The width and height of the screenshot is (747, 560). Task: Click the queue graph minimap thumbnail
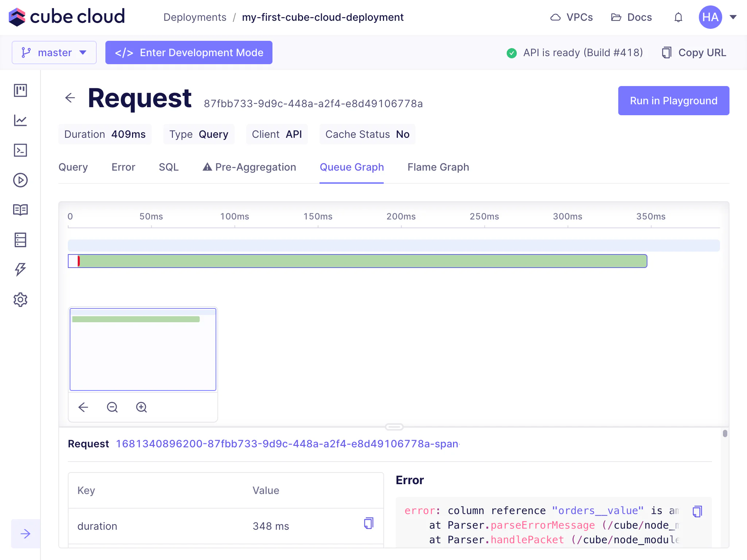pyautogui.click(x=143, y=349)
